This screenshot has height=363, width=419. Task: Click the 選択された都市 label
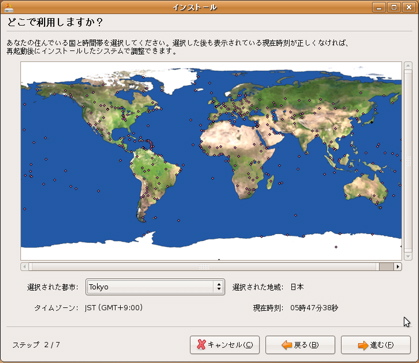click(x=53, y=287)
